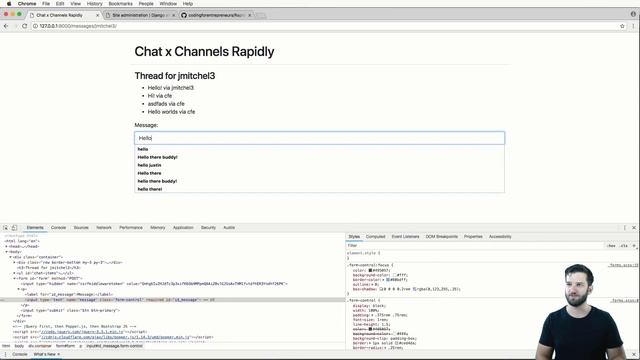Image resolution: width=640 pixels, height=360 pixels.
Task: Click the border-color #80bdff swatch
Action: tap(388, 280)
